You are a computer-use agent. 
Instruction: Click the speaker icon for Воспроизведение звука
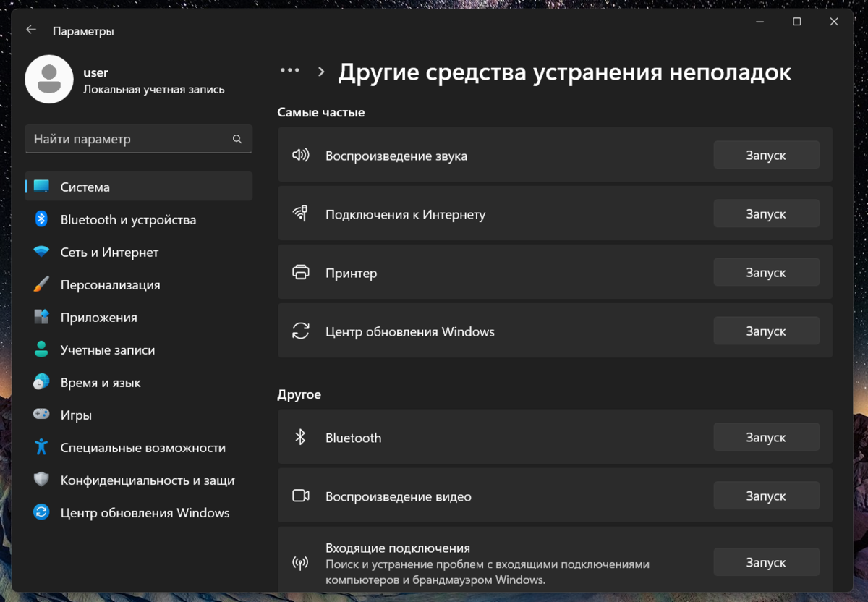[301, 154]
